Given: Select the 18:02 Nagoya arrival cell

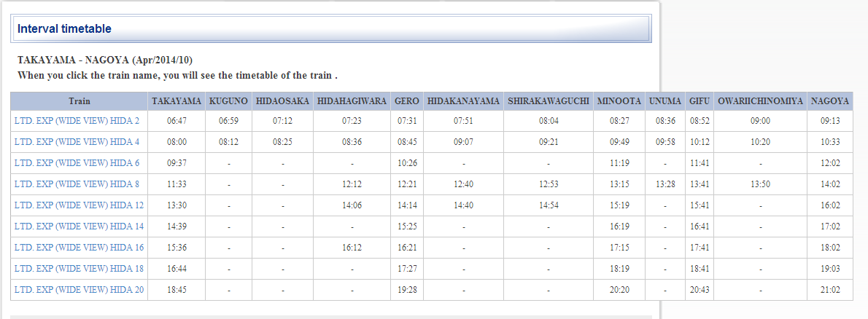Looking at the screenshot, I should 830,247.
